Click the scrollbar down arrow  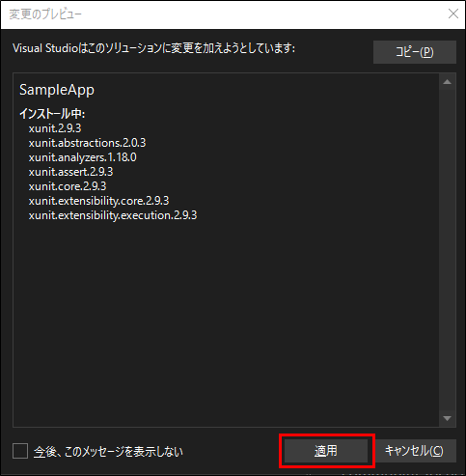[447, 418]
